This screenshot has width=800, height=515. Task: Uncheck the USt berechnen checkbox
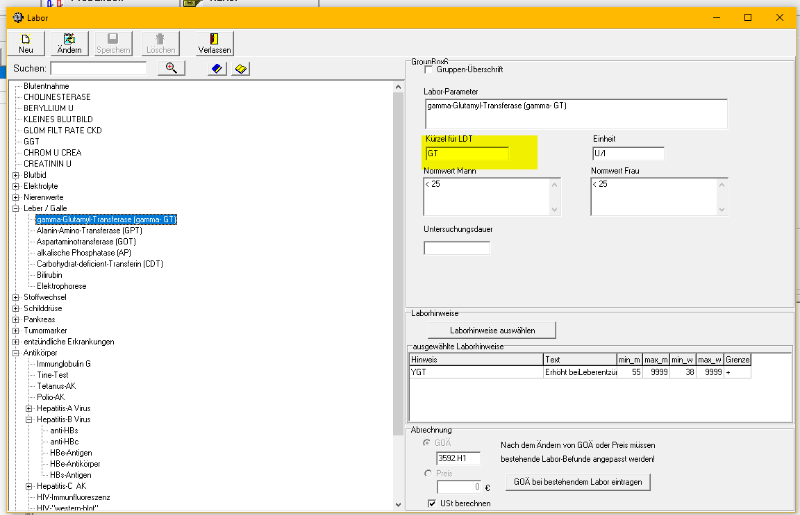pos(431,503)
